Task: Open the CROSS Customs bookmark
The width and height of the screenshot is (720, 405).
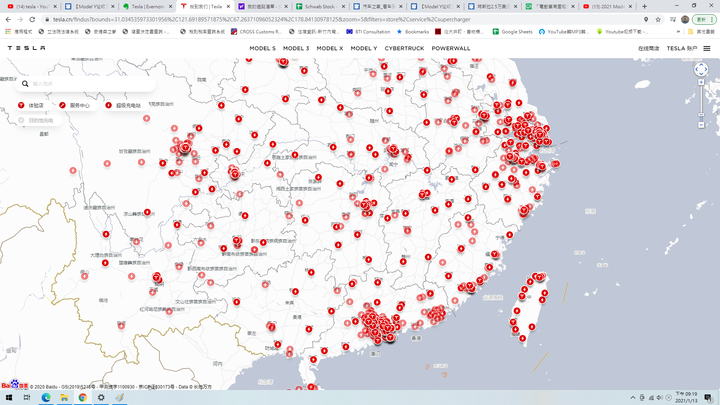Action: pyautogui.click(x=256, y=32)
